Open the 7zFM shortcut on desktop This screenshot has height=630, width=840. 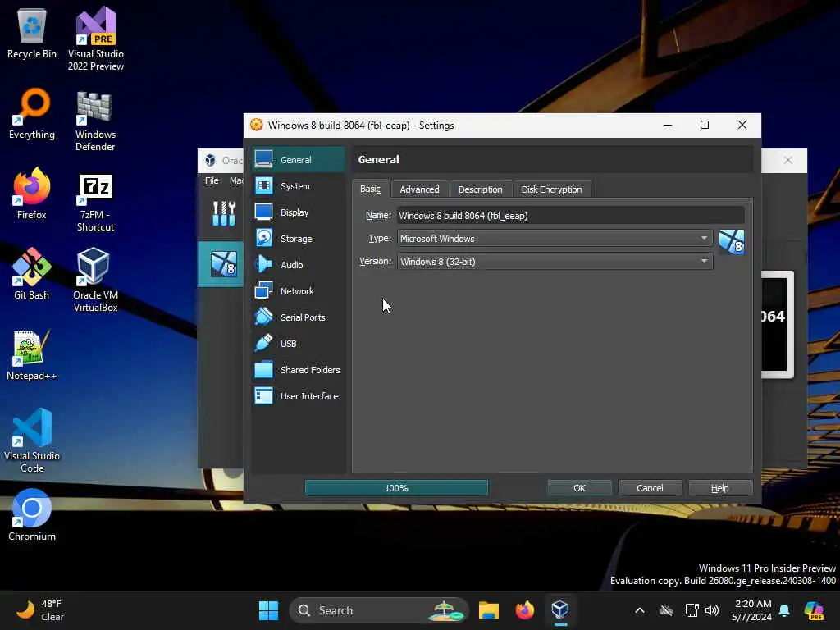[x=95, y=203]
